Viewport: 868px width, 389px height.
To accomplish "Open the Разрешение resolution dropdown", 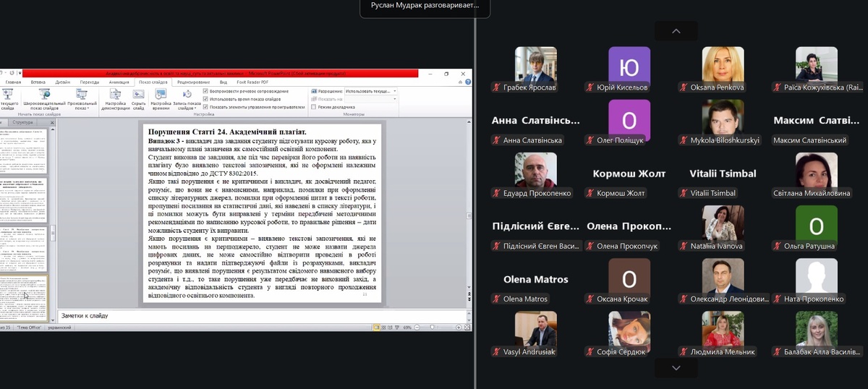I will 370,91.
